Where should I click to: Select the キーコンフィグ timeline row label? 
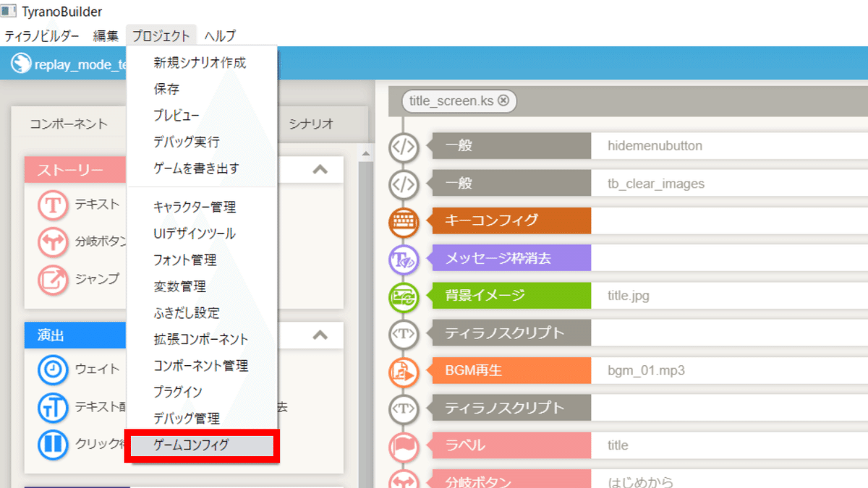[511, 221]
